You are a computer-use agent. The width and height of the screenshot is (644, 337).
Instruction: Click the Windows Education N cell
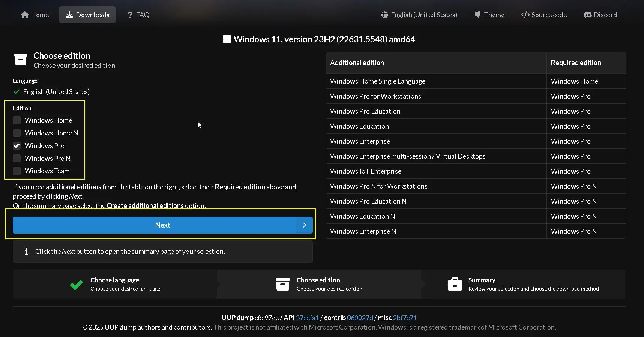pos(436,216)
